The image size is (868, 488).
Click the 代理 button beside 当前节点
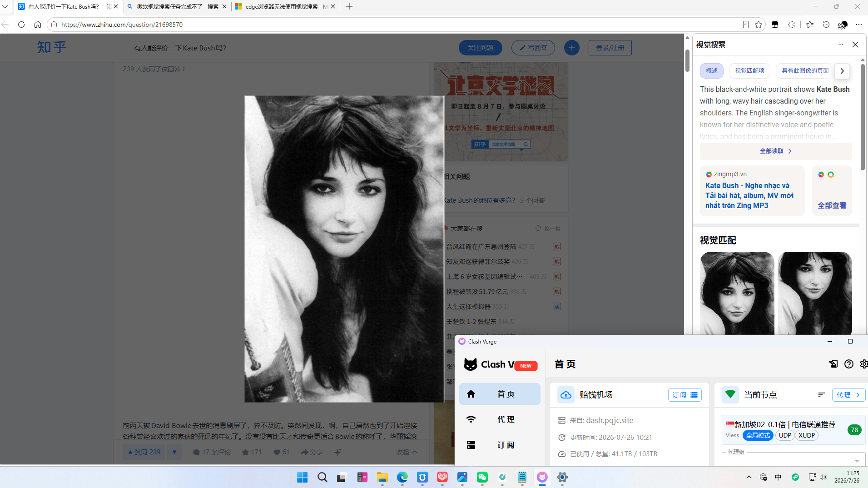point(848,395)
